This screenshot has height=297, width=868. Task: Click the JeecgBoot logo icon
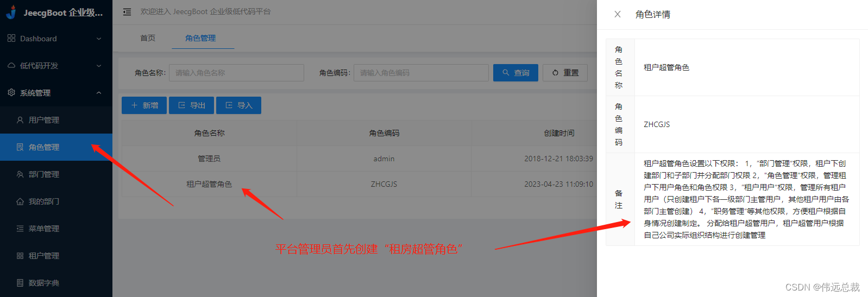click(11, 12)
